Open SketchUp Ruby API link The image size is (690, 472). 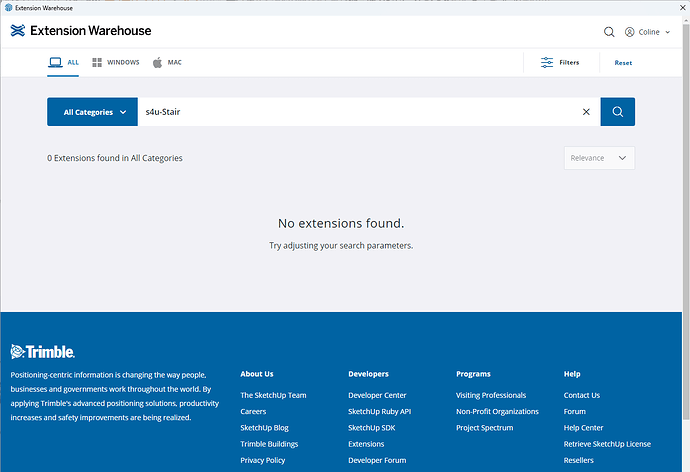coord(379,411)
